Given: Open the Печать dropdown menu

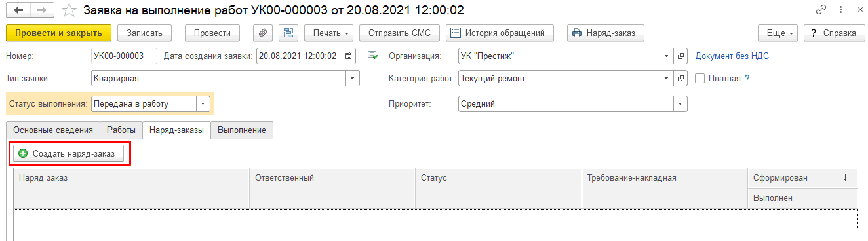Looking at the screenshot, I should (x=329, y=33).
